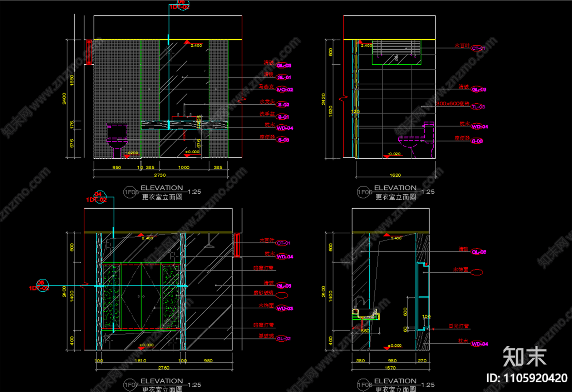Select the S-01 fixture tag
The width and height of the screenshot is (572, 392).
(283, 117)
